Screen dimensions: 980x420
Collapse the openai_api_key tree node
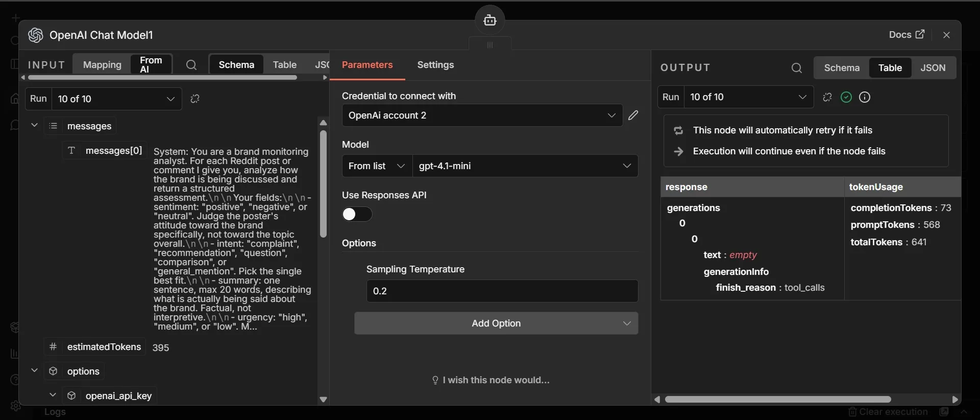point(52,395)
